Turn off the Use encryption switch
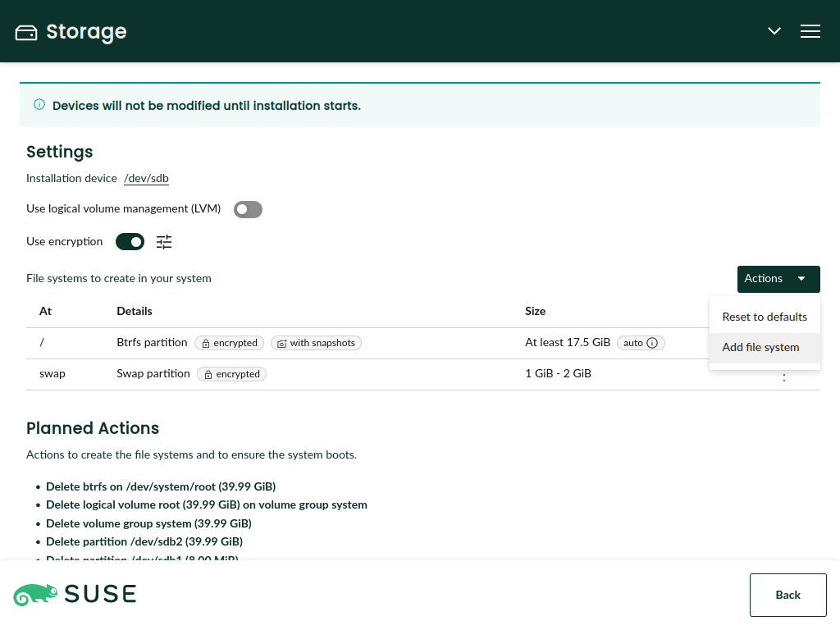The width and height of the screenshot is (840, 630). coord(130,242)
